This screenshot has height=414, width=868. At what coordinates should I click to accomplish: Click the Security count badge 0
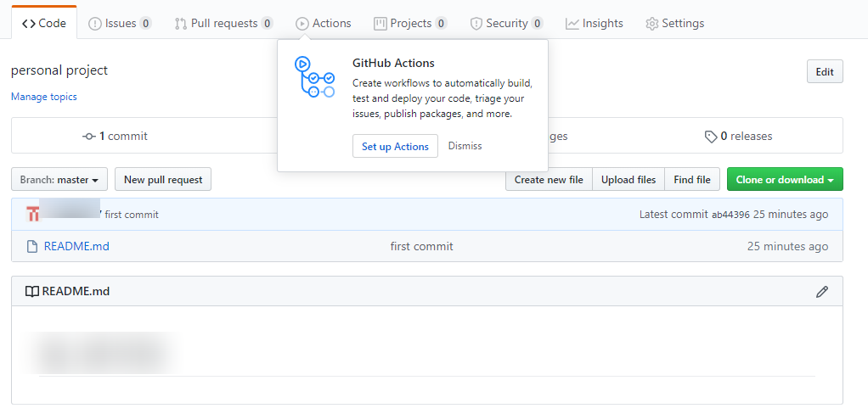click(537, 23)
